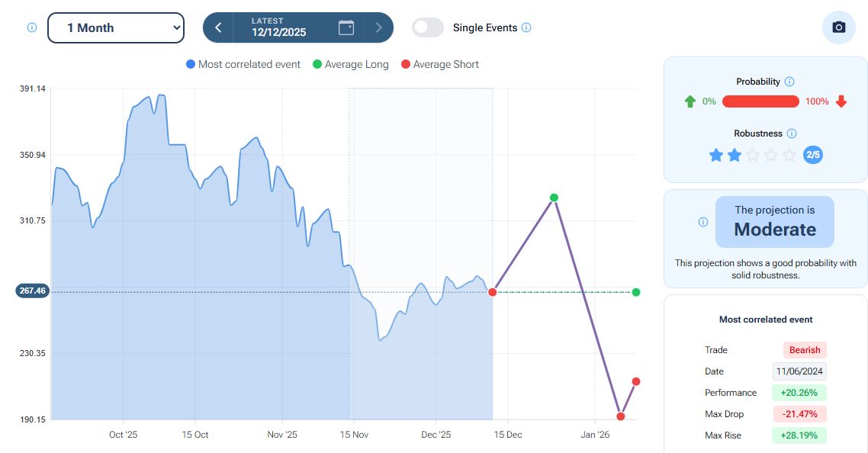Click the Bearish trade badge
This screenshot has width=868, height=453.
(x=805, y=350)
